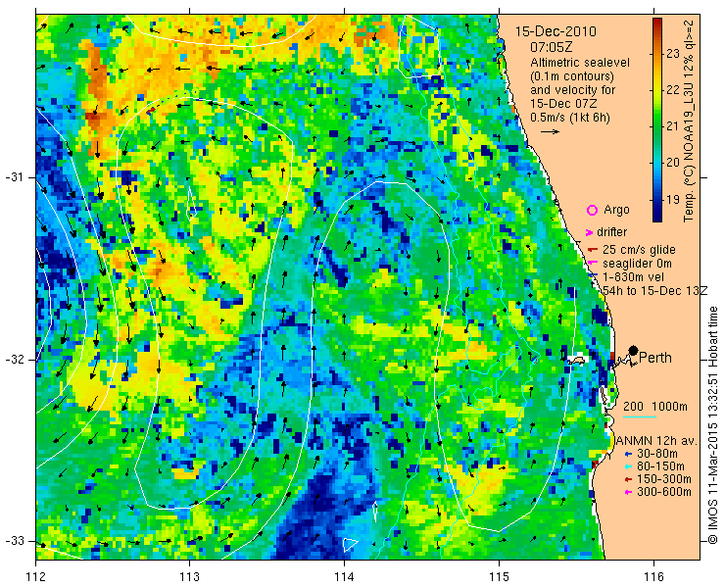Click the '(0.1m contours)' text

tap(572, 75)
